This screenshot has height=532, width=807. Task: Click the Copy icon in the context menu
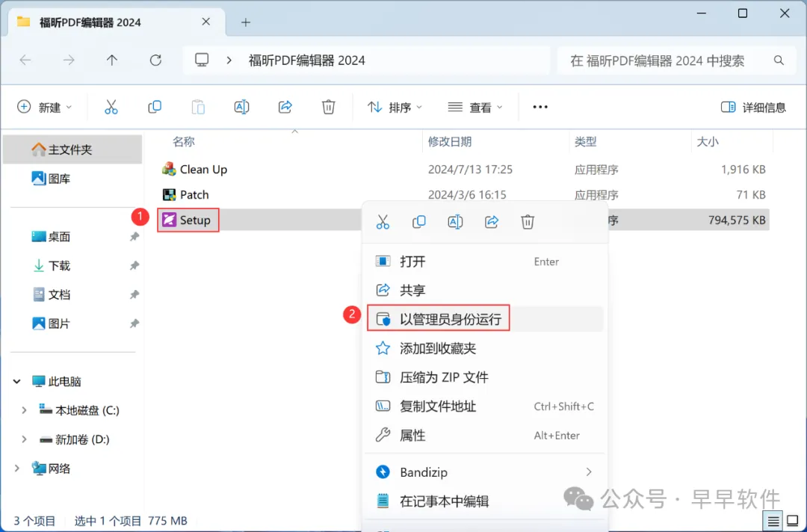(419, 222)
